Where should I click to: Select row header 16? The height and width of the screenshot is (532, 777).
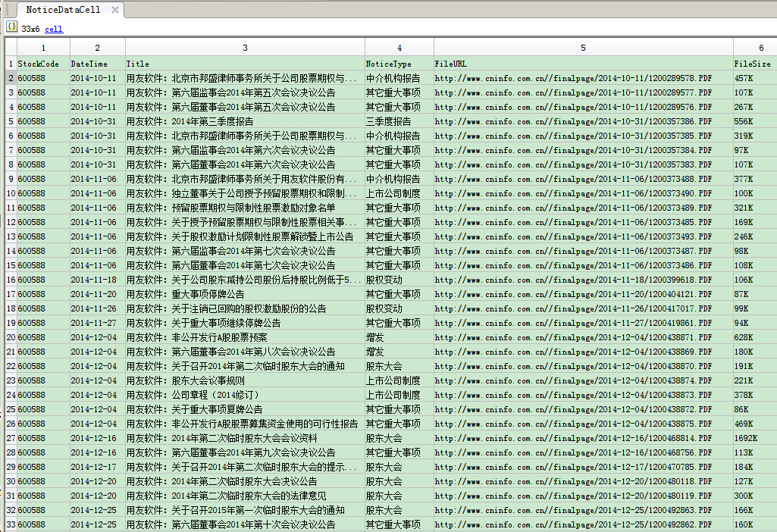point(11,280)
